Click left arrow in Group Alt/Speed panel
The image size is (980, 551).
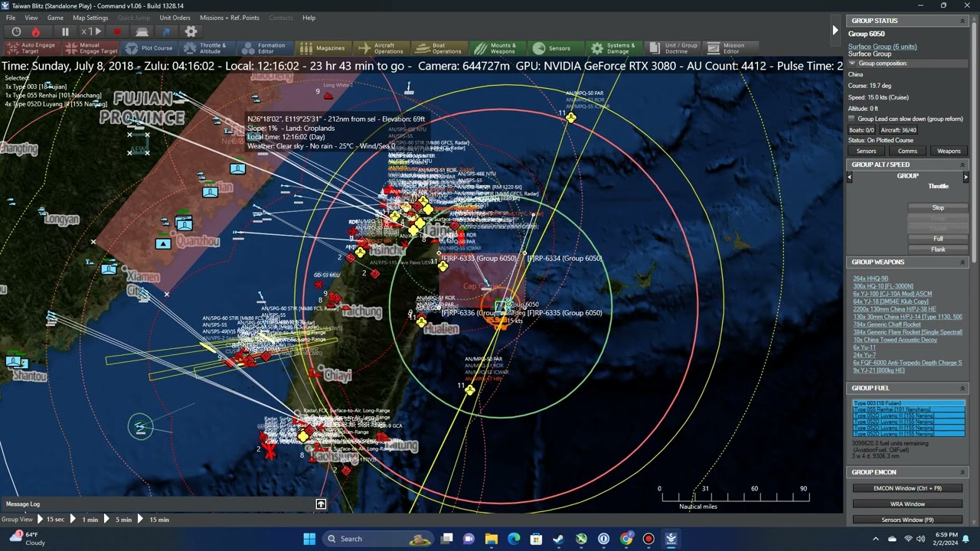849,177
